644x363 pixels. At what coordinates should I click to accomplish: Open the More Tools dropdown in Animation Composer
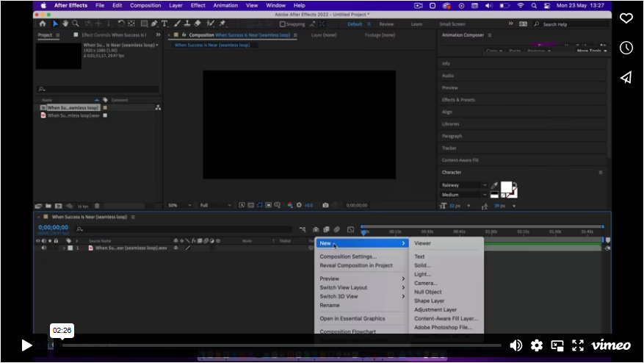591,51
